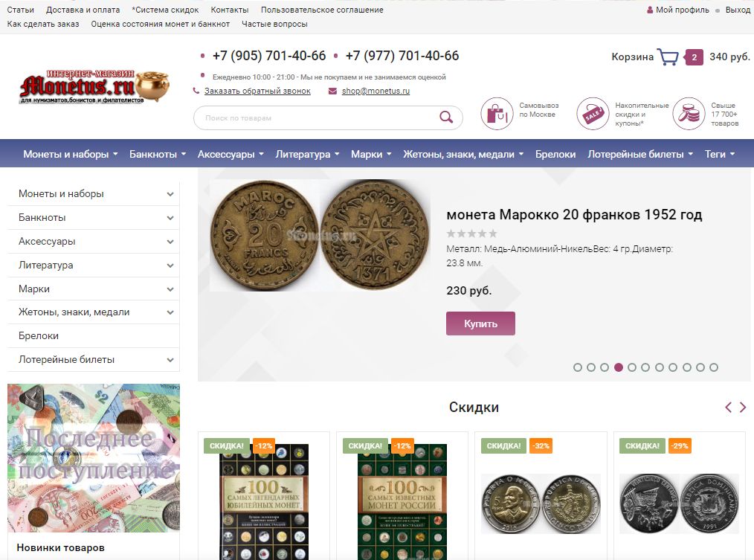754x560 pixels.
Task: Click the coin stack icon
Action: tap(689, 114)
